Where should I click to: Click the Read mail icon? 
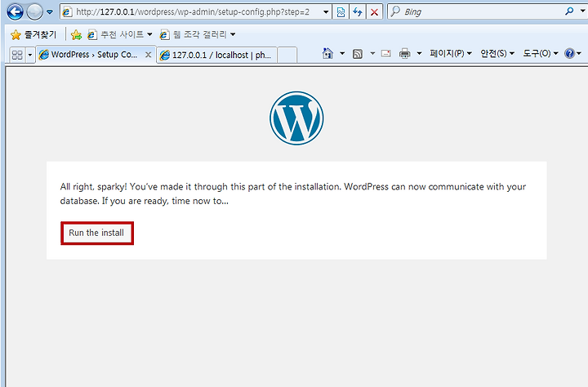[x=385, y=54]
